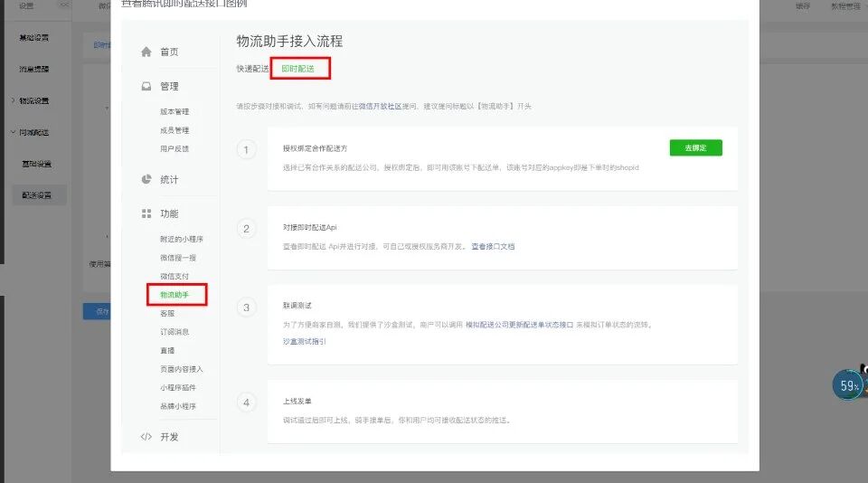Click the inbox icon beside 管理
The width and height of the screenshot is (868, 483).
146,87
